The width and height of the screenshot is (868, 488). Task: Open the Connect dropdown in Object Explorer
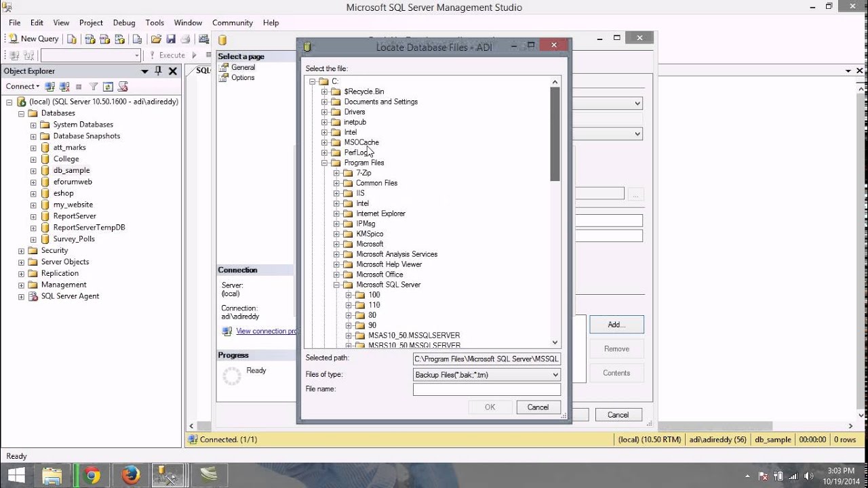click(22, 86)
